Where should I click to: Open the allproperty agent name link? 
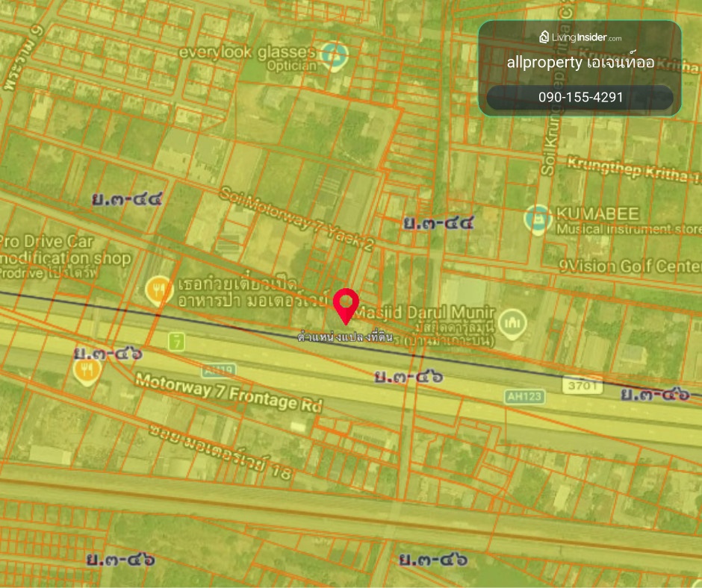(580, 62)
